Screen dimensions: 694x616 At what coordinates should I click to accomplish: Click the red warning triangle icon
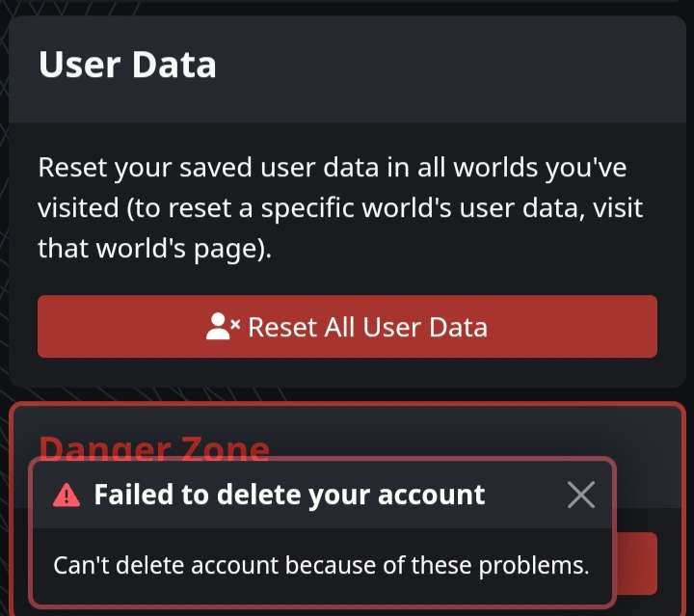[x=67, y=495]
